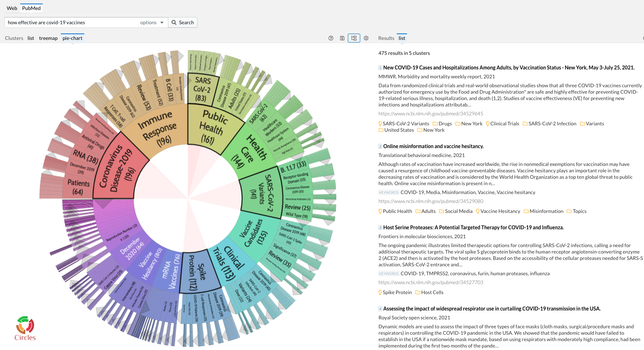644x350 pixels.
Task: Select the Results list tab
Action: point(402,38)
